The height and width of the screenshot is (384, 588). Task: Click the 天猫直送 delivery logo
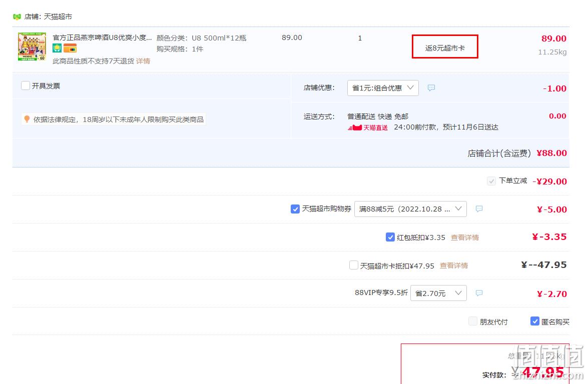(x=368, y=128)
